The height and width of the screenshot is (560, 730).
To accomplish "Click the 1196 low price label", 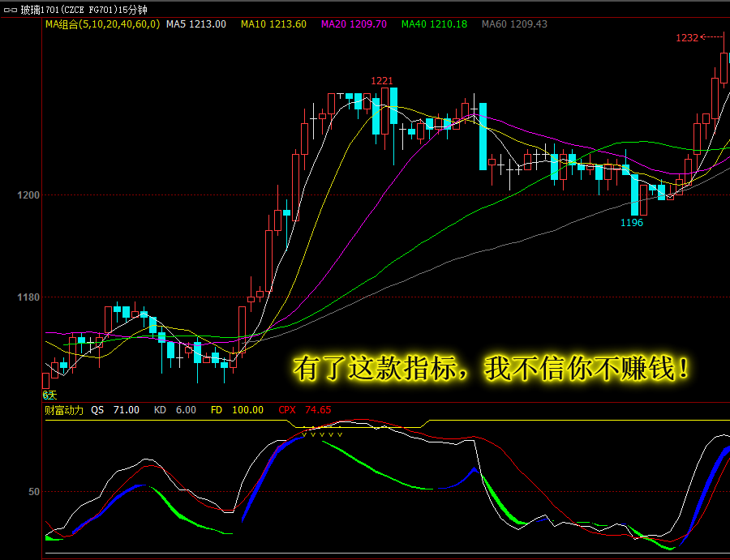I will click(x=632, y=223).
